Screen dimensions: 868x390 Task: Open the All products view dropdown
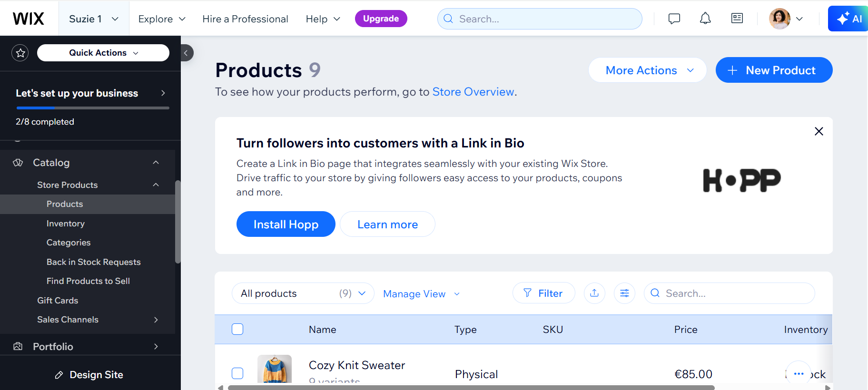pos(303,293)
